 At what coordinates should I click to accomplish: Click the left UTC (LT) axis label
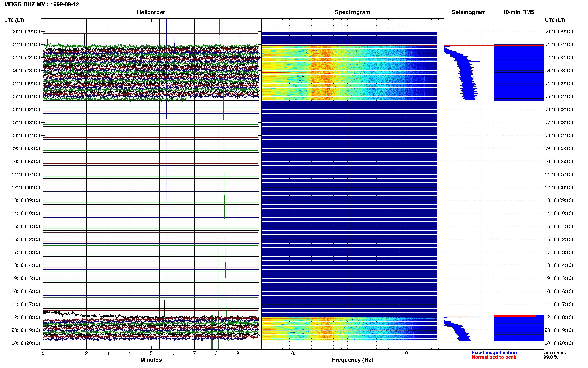(14, 20)
